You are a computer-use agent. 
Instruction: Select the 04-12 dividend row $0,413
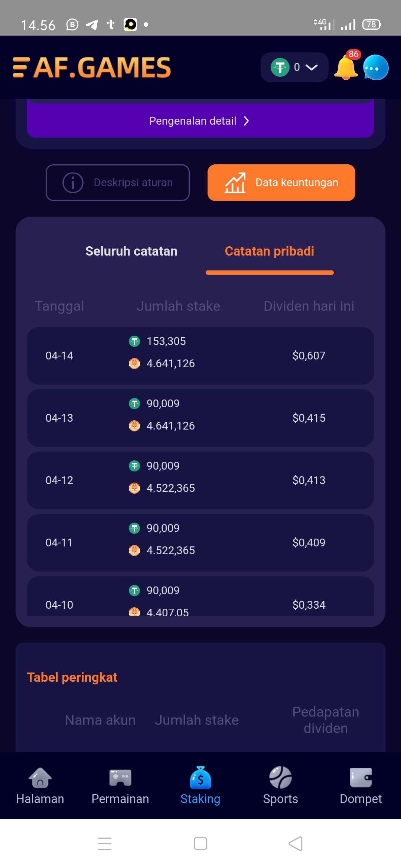pos(309,480)
